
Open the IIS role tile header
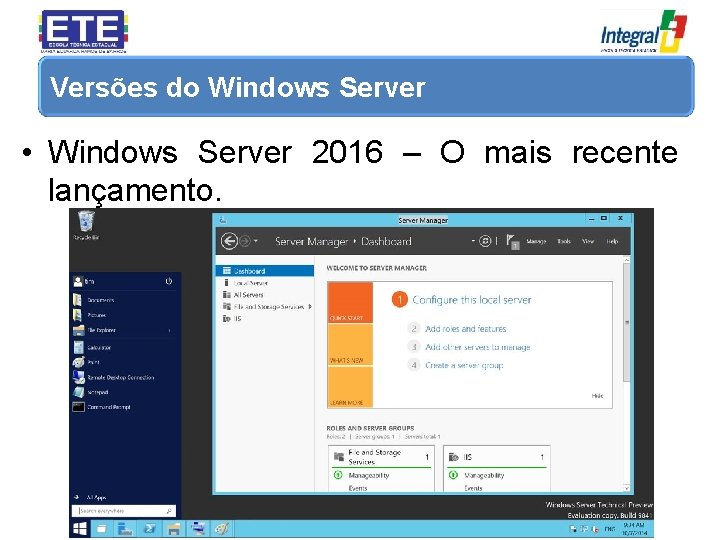(497, 457)
